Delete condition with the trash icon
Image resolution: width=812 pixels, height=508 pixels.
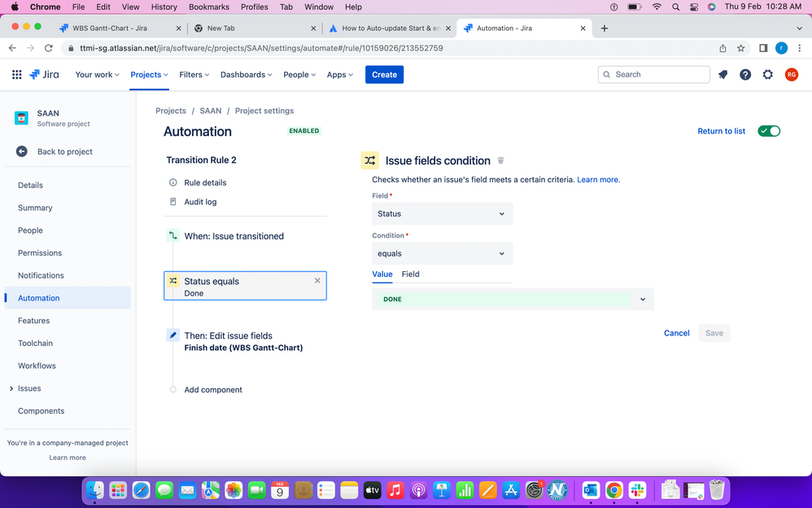pos(500,160)
